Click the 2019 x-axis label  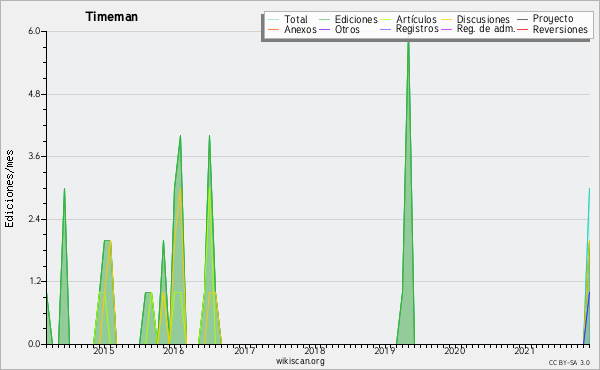pos(385,350)
